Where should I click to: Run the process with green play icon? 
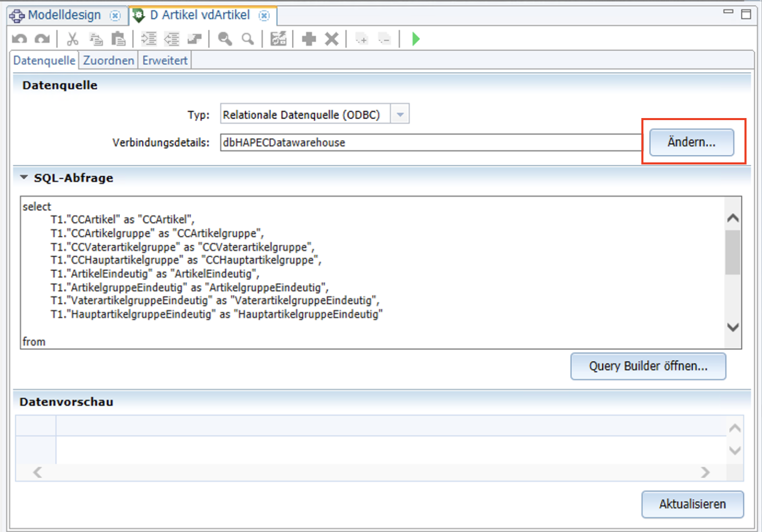click(416, 39)
